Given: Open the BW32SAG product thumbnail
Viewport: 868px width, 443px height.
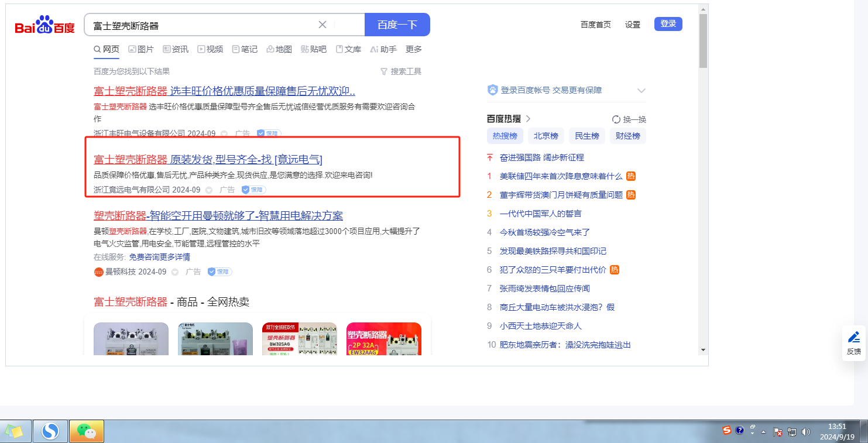Looking at the screenshot, I should (300, 339).
